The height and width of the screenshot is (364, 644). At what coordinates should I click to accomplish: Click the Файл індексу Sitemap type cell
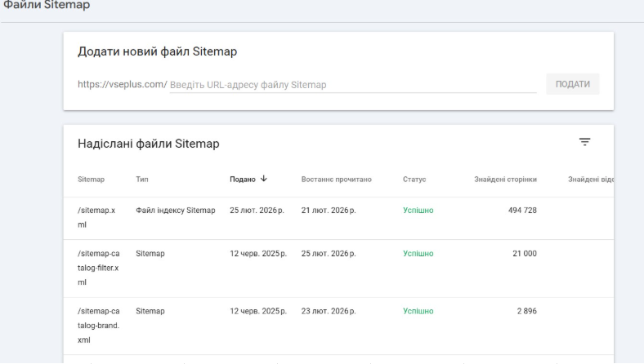(x=175, y=211)
